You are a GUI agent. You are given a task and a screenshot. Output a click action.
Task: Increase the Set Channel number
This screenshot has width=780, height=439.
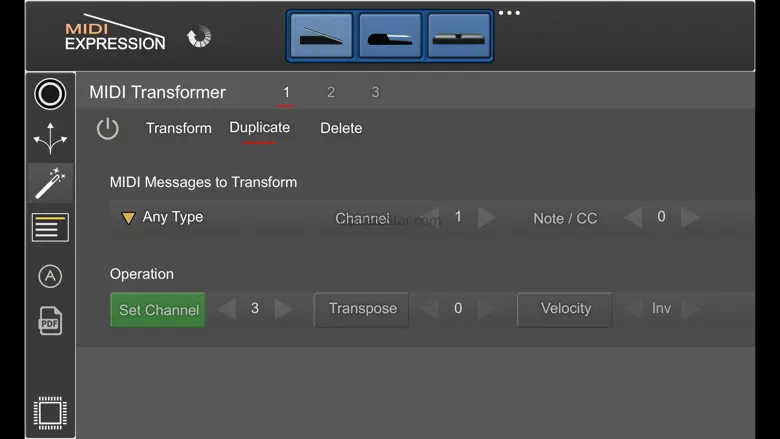pyautogui.click(x=284, y=309)
